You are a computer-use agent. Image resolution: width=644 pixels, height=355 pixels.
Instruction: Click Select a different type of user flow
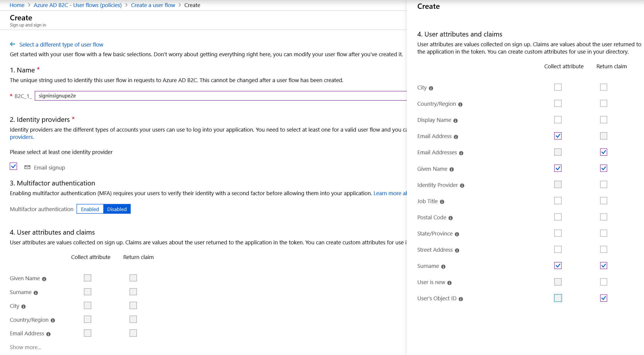pyautogui.click(x=61, y=44)
